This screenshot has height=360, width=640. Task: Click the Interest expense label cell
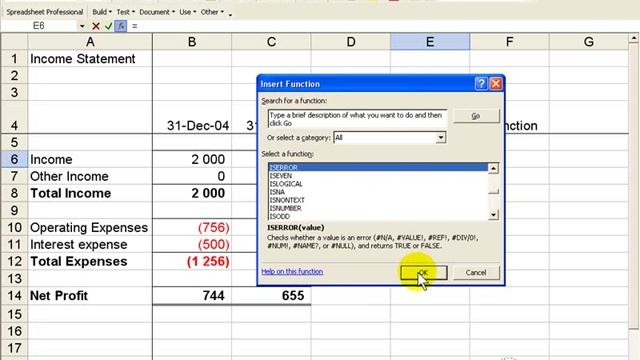[90, 244]
